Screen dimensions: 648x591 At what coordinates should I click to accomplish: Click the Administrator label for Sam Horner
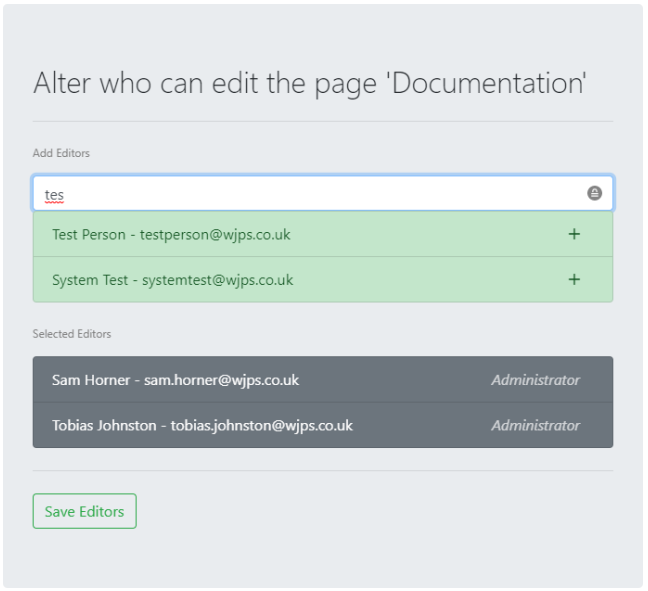tap(536, 380)
